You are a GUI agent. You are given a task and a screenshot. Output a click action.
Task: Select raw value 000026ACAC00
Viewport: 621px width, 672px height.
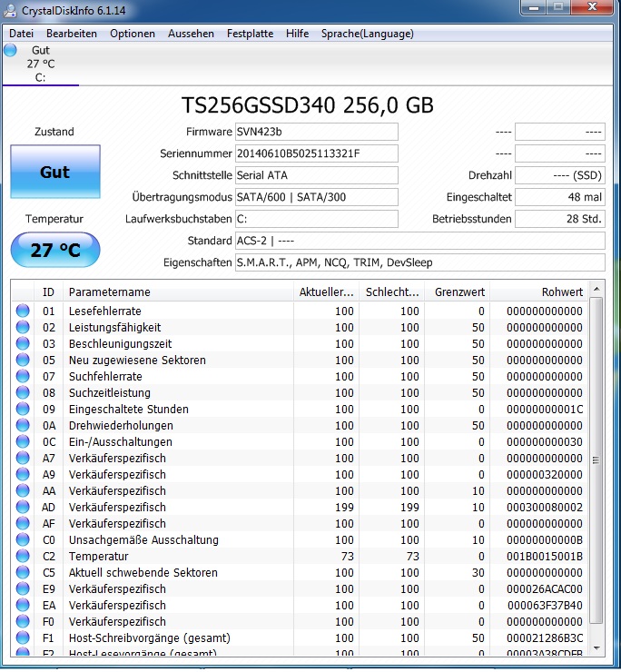[x=545, y=588]
